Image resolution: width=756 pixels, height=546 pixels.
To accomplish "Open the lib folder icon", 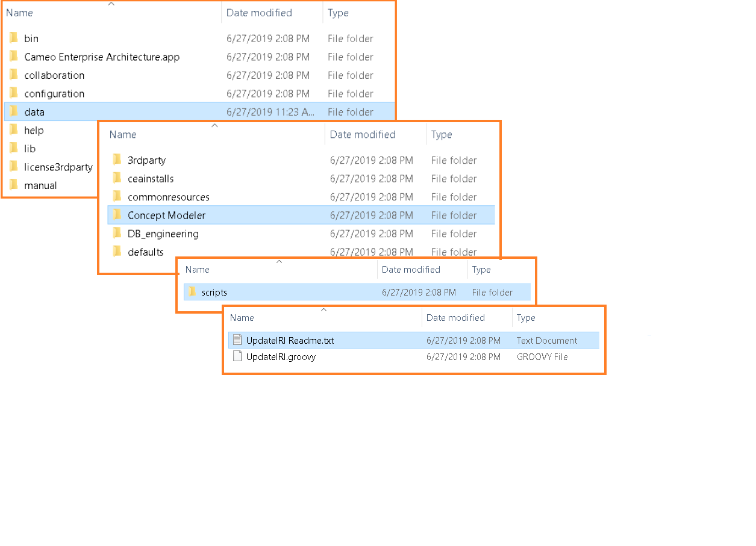I will point(14,148).
